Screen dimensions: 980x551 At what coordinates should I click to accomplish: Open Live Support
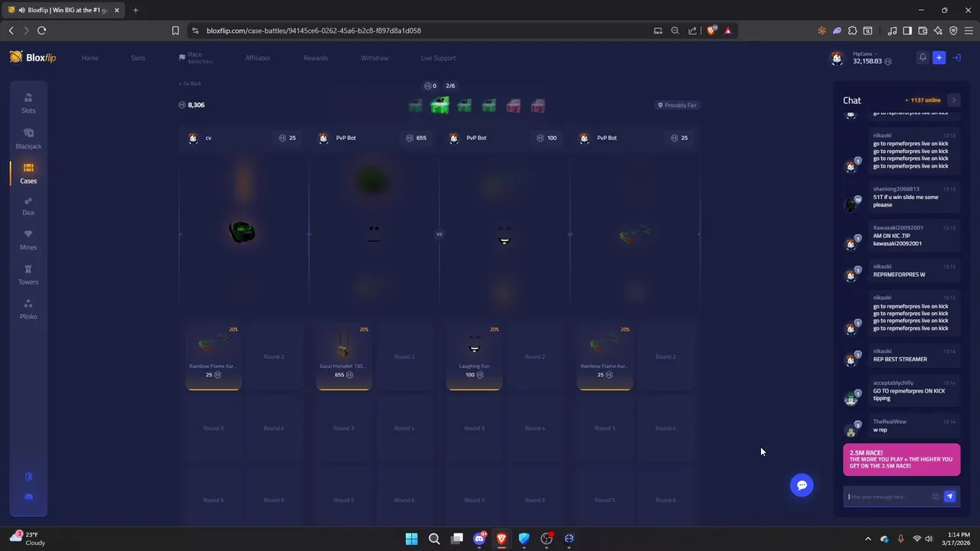(438, 58)
